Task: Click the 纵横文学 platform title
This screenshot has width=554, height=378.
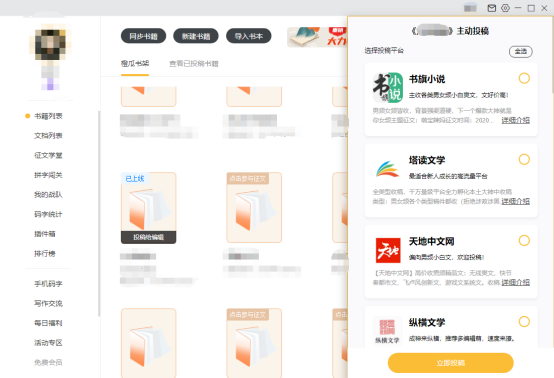Action: click(427, 323)
